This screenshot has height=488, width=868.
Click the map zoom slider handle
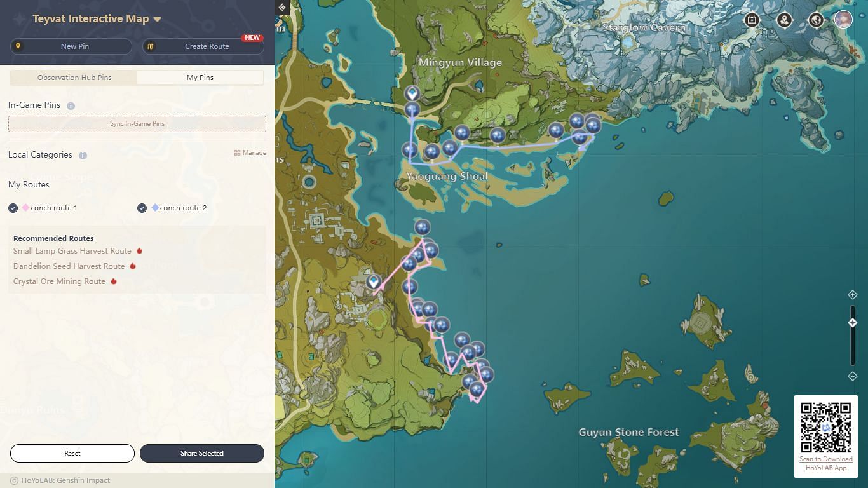853,323
